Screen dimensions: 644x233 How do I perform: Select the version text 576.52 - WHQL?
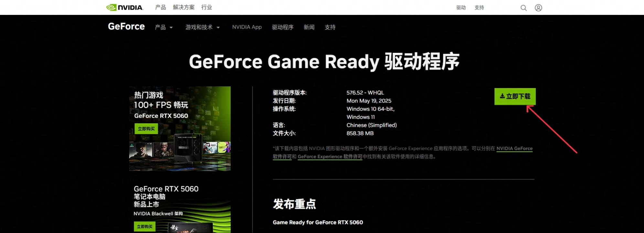[365, 93]
